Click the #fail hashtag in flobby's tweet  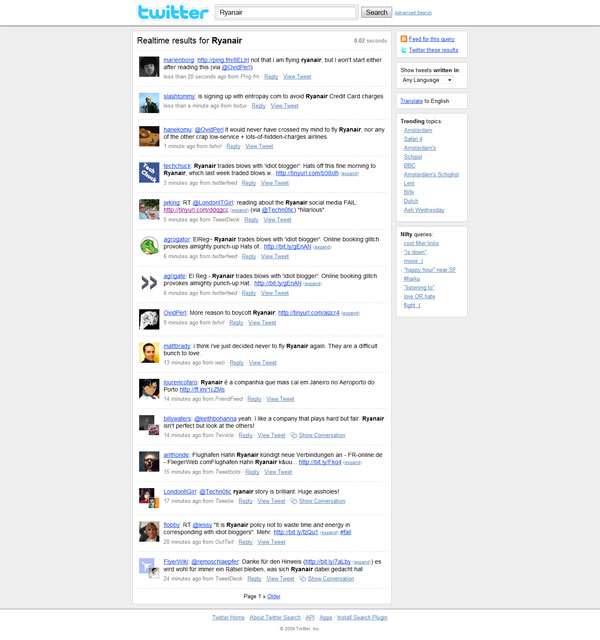click(346, 532)
